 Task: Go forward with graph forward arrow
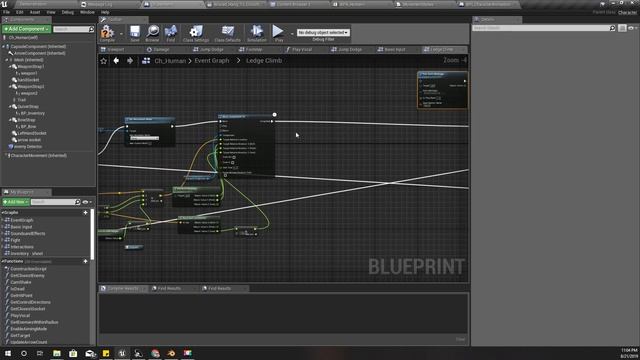pos(130,60)
